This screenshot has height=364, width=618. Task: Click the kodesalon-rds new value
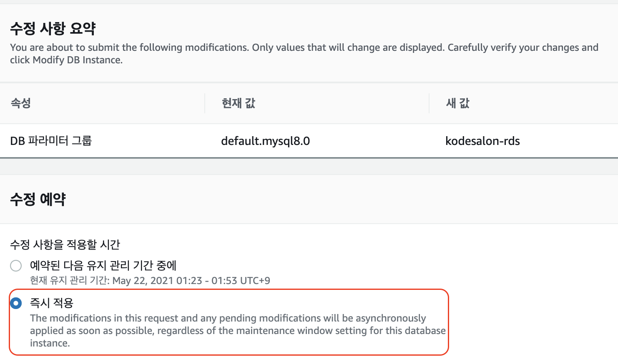[482, 141]
